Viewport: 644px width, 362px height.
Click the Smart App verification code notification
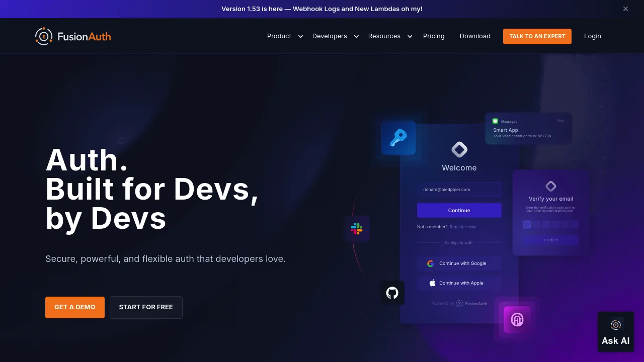(528, 128)
